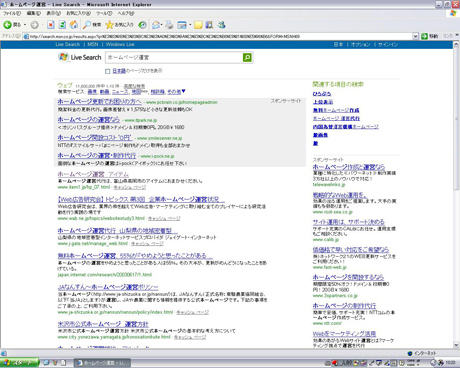The image size is (460, 368).
Task: Open the Windows Start button
Action: pyautogui.click(x=19, y=363)
